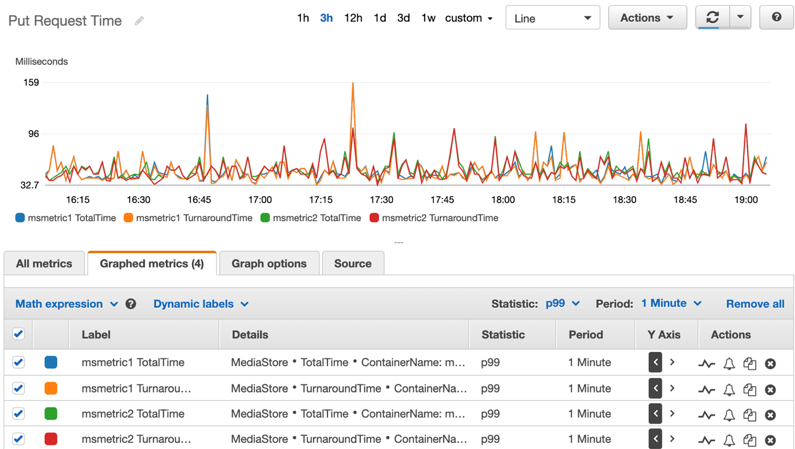Select the 1h time range
This screenshot has width=795, height=449.
point(303,18)
